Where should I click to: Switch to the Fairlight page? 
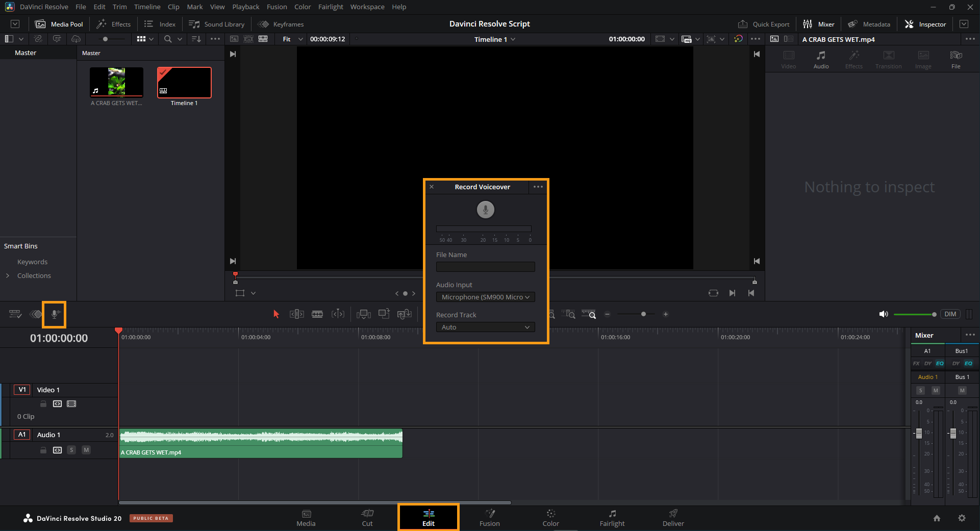click(x=612, y=518)
